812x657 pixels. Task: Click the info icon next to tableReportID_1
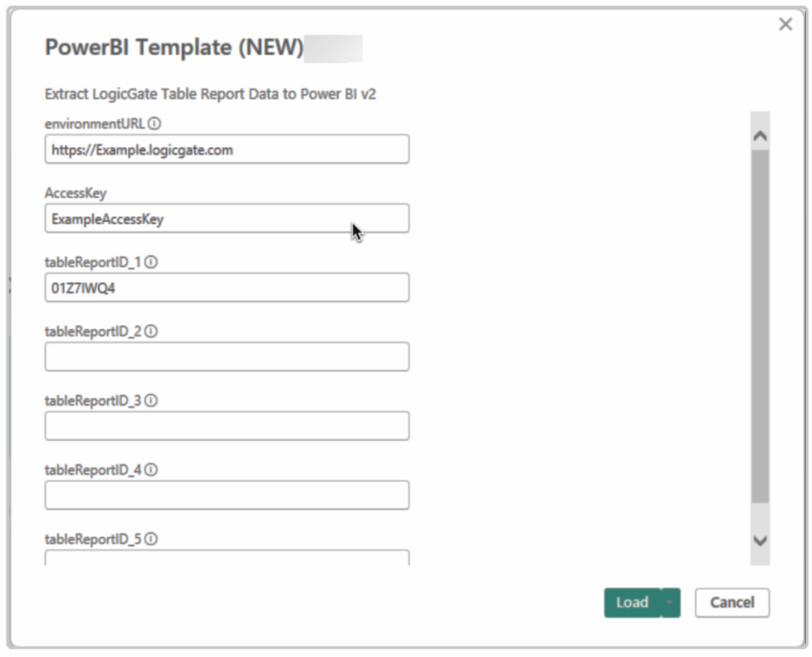151,262
